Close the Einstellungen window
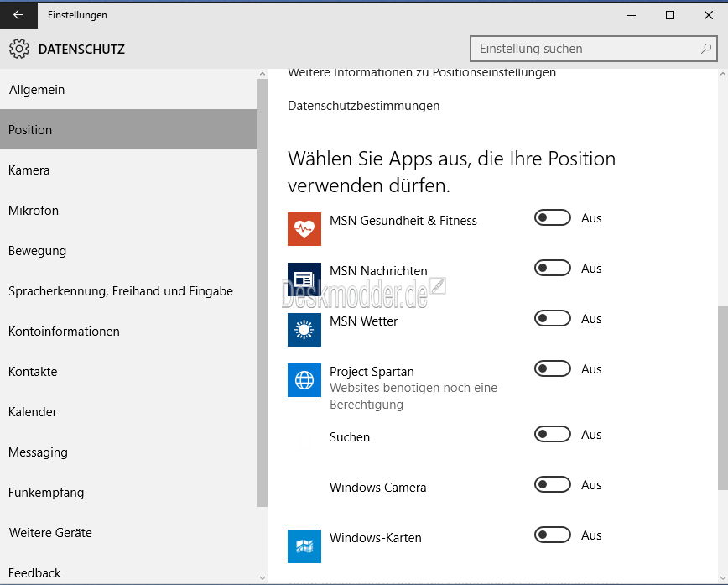 (709, 15)
